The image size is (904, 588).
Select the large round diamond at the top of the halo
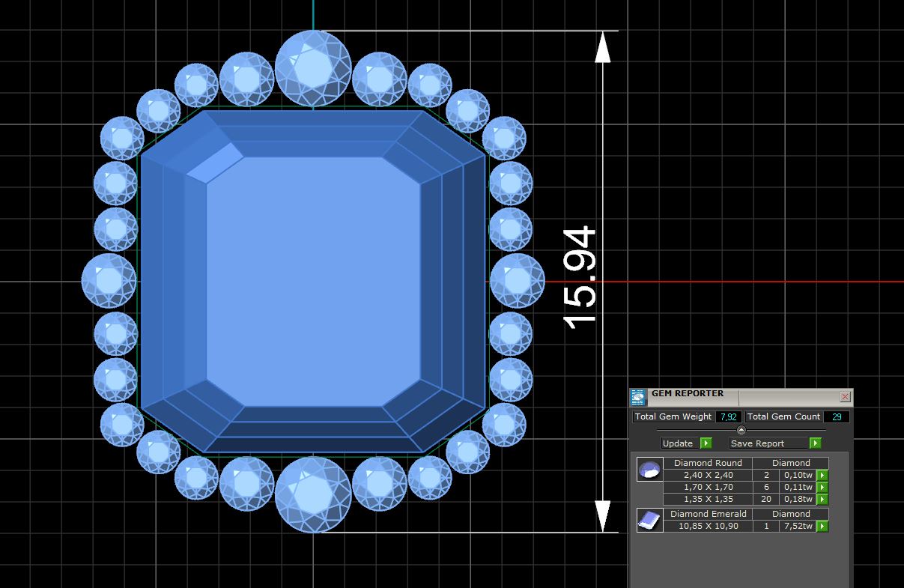click(x=313, y=68)
